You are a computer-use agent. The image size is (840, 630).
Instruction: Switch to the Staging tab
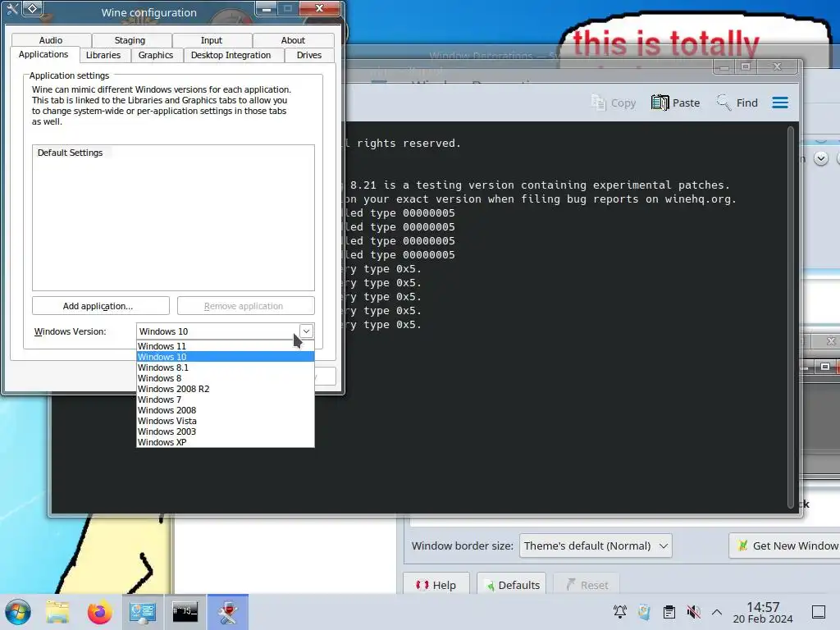130,40
